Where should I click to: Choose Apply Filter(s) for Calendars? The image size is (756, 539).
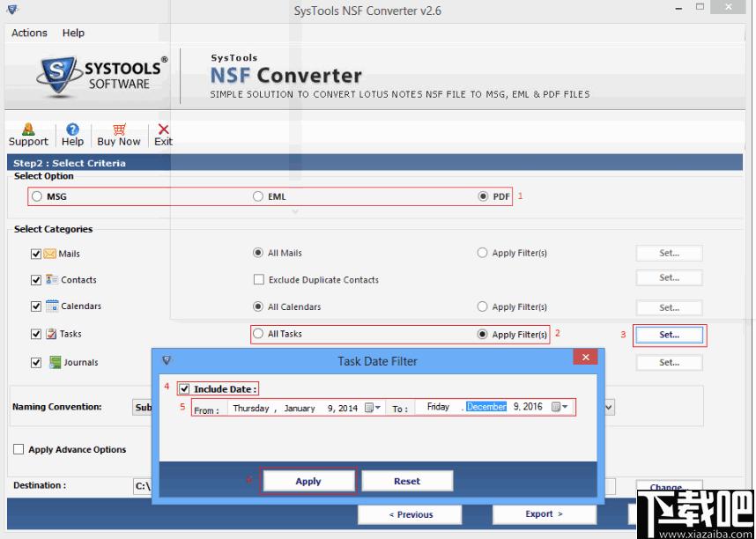tap(482, 306)
